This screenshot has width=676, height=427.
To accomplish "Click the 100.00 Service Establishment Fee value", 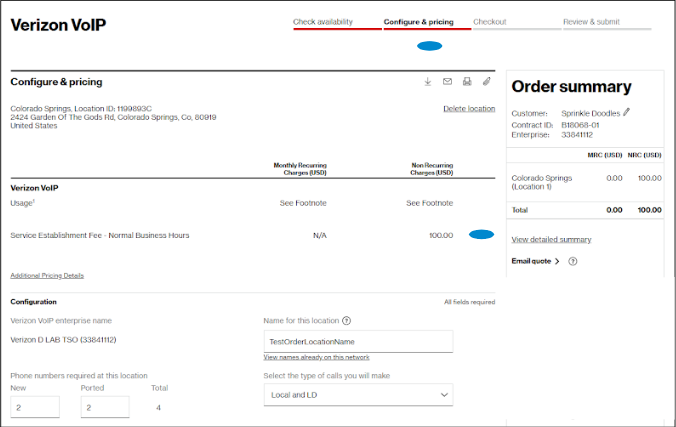I will (441, 235).
